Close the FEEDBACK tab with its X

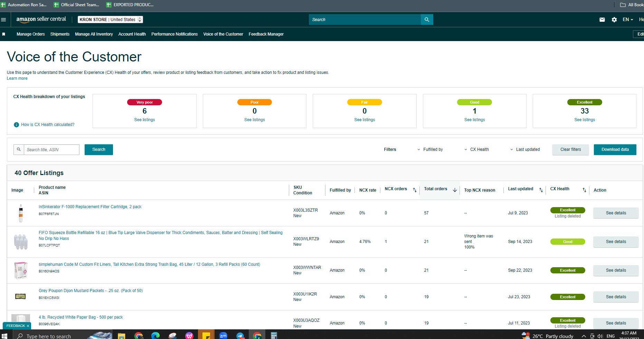tap(28, 326)
